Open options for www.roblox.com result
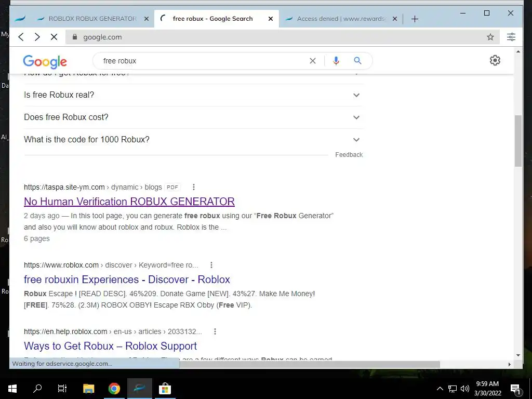This screenshot has height=399, width=532. (211, 265)
